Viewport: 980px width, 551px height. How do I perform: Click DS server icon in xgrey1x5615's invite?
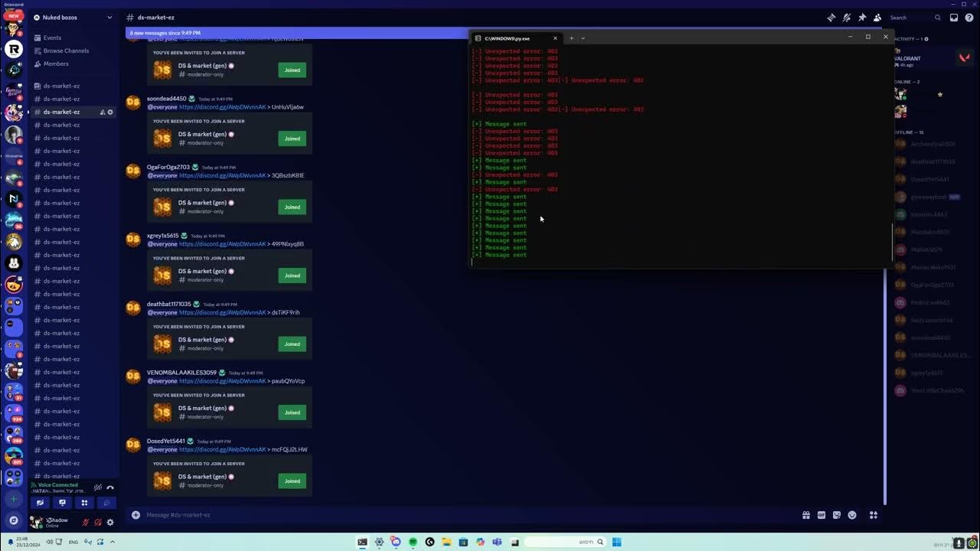pyautogui.click(x=162, y=275)
